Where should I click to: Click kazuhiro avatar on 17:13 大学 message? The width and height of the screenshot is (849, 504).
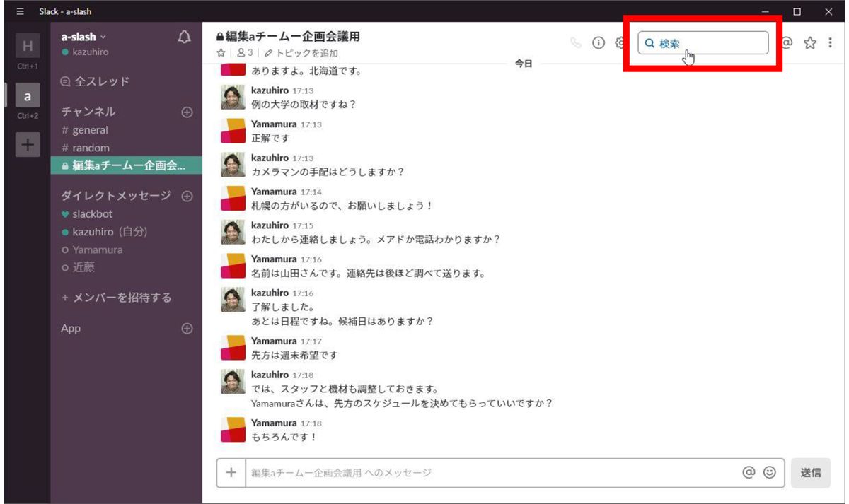pyautogui.click(x=233, y=98)
